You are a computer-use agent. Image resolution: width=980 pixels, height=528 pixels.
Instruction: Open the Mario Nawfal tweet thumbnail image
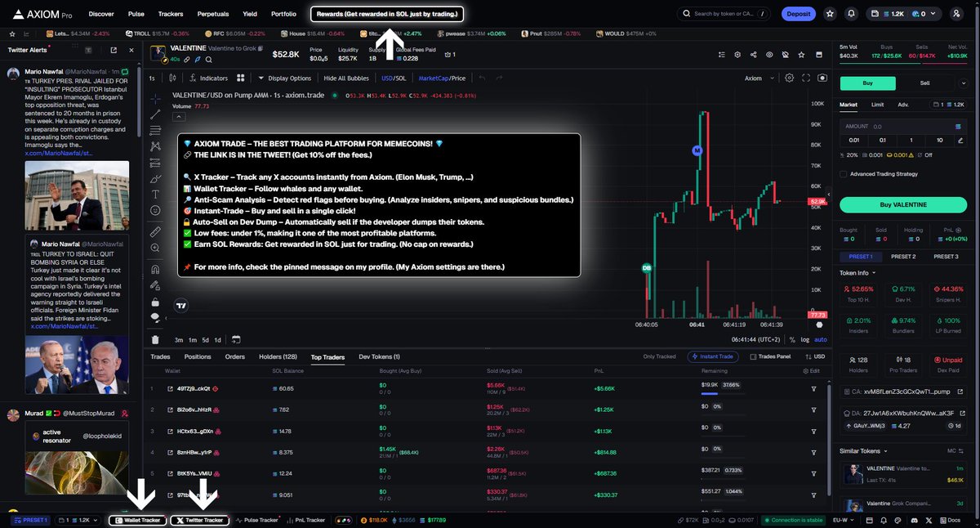pos(77,195)
